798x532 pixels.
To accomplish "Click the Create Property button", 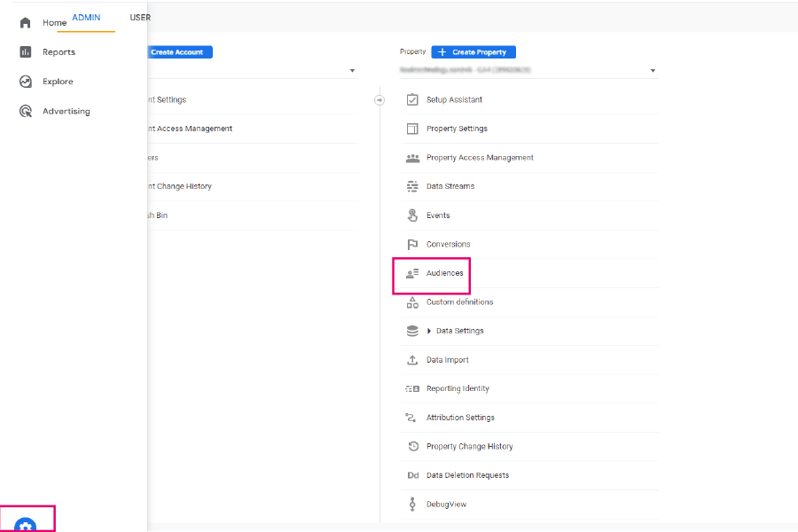I will 473,52.
